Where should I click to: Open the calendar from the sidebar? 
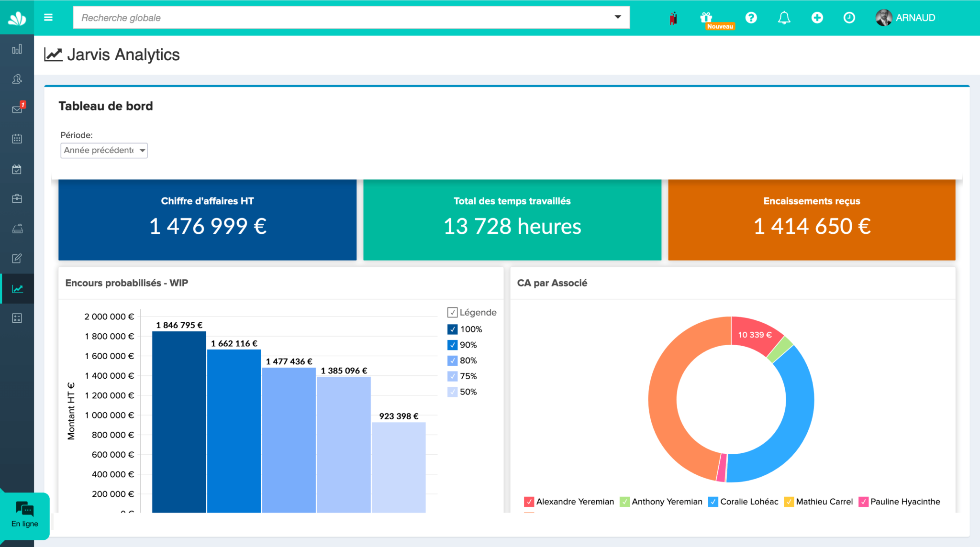(17, 139)
